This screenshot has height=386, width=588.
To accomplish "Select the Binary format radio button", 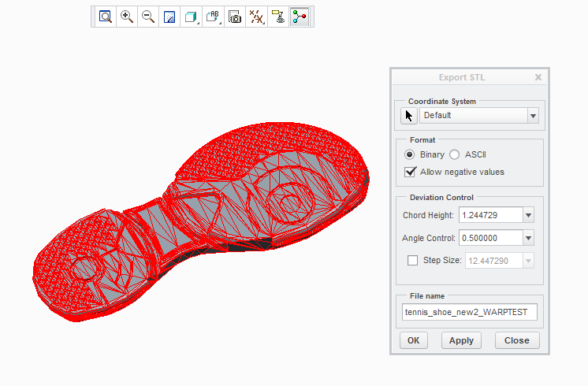I will click(x=410, y=154).
